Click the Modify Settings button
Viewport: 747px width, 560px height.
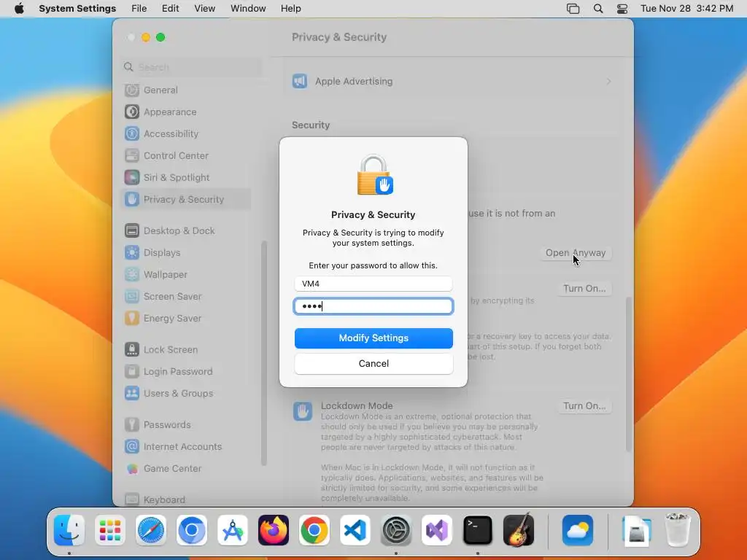pyautogui.click(x=373, y=338)
